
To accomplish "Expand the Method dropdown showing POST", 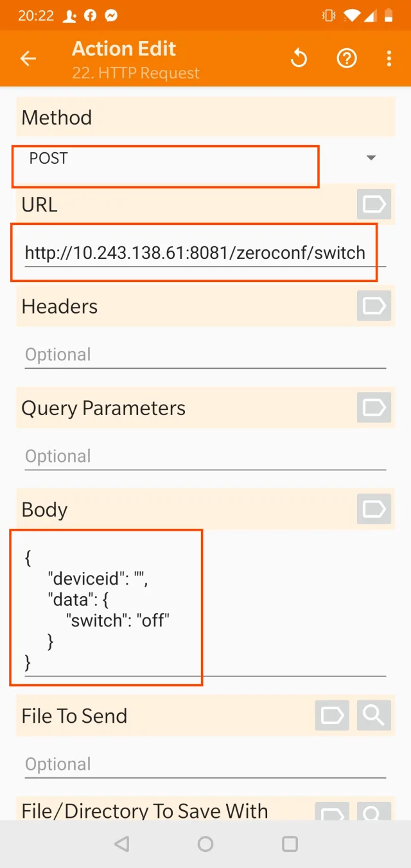I will tap(371, 157).
